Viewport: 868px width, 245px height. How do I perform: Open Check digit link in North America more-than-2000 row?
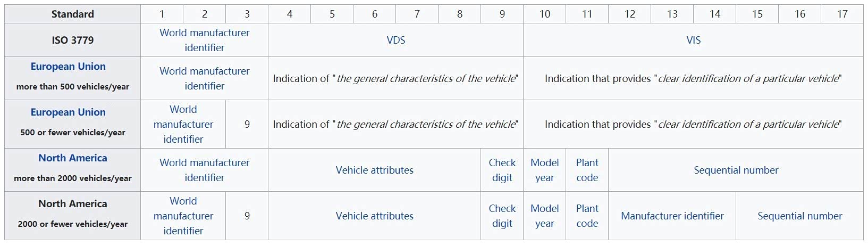502,170
